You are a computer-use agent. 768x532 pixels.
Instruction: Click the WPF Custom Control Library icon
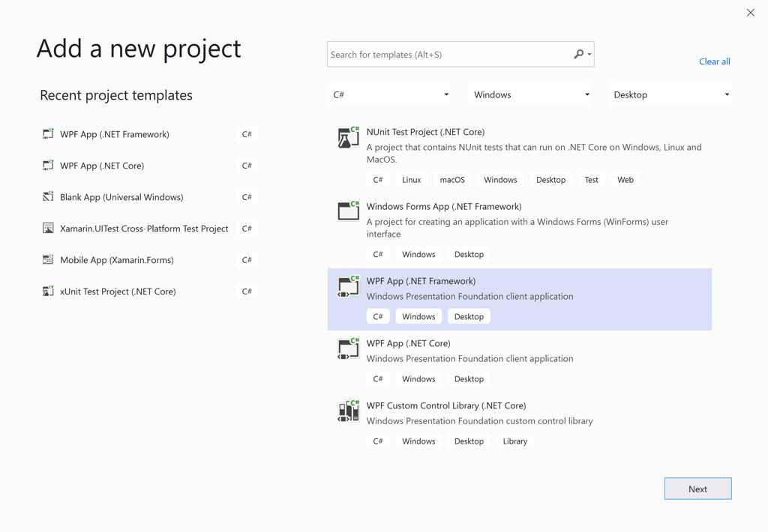tap(347, 411)
